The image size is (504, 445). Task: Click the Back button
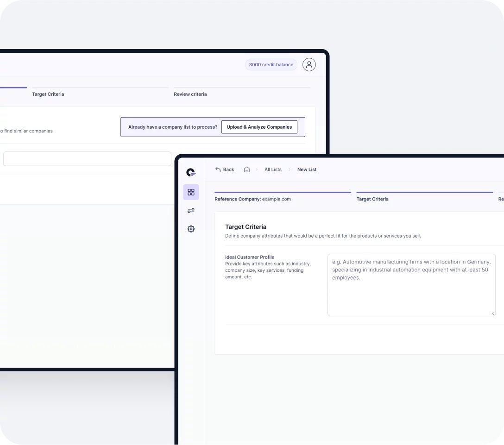pos(225,169)
